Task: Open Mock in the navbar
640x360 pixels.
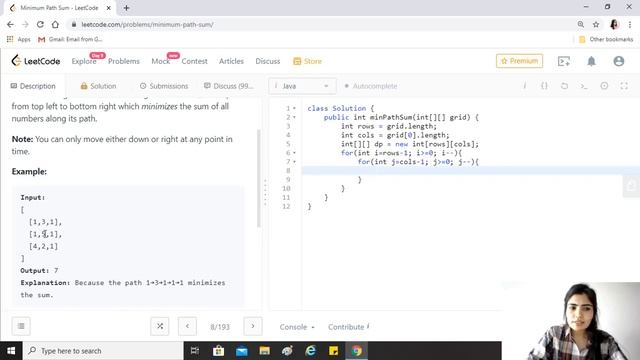Action: click(x=160, y=61)
